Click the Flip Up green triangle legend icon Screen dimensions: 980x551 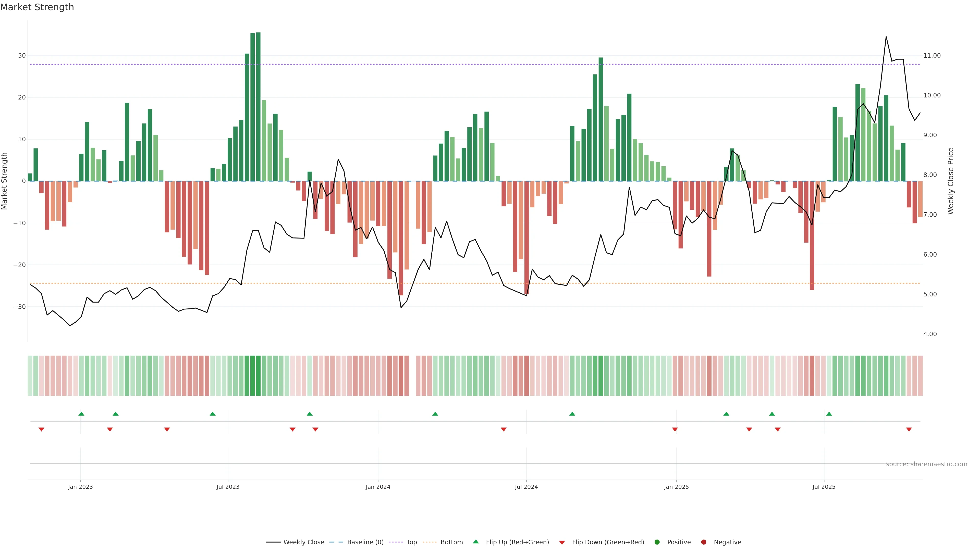[475, 542]
